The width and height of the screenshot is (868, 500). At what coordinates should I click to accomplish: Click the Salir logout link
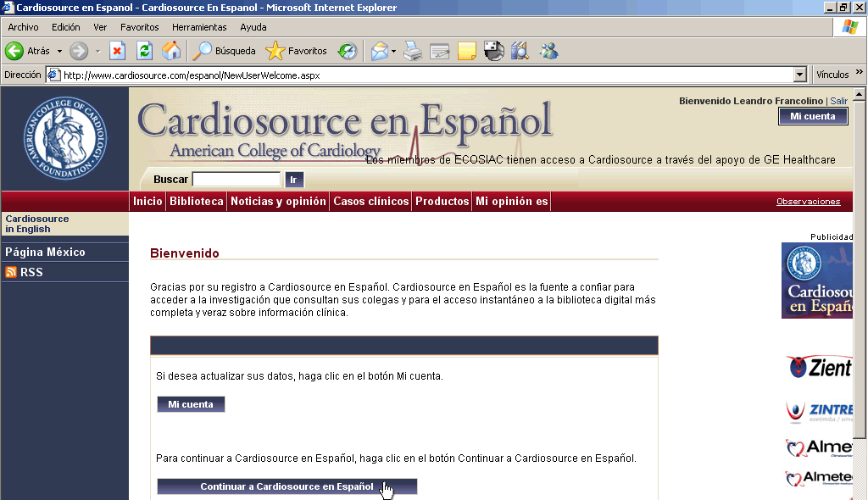click(838, 101)
